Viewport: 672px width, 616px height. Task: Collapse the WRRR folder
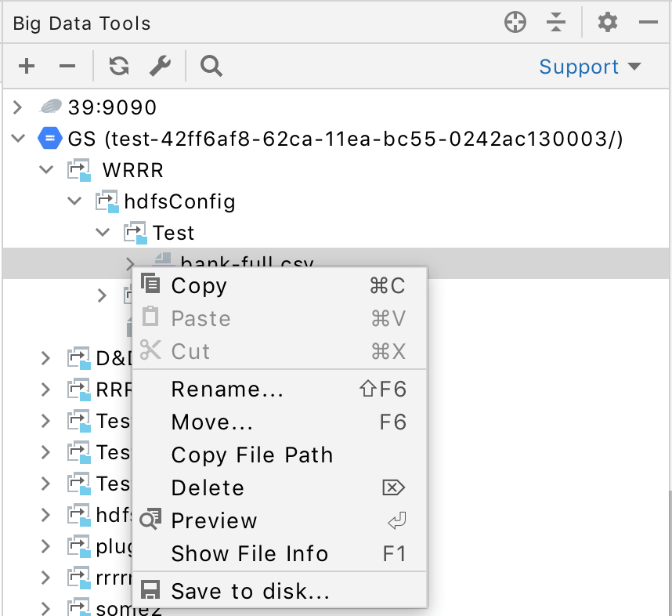47,170
